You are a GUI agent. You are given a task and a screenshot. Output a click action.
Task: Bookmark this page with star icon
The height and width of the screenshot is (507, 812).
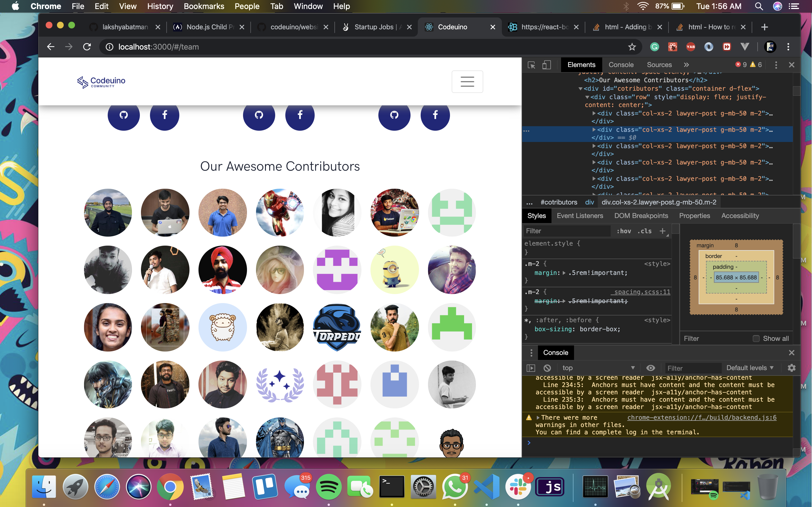click(x=632, y=47)
